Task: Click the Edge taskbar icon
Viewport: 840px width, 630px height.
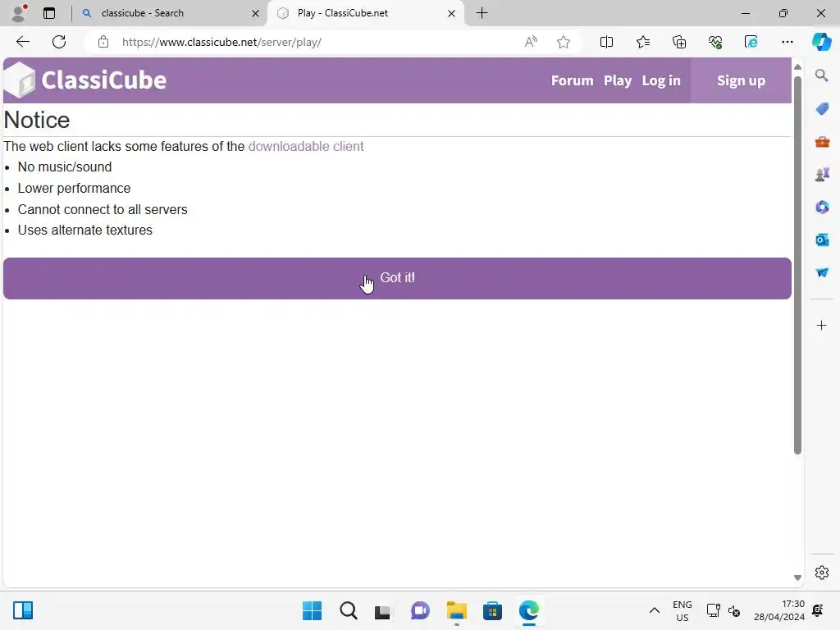Action: point(529,610)
